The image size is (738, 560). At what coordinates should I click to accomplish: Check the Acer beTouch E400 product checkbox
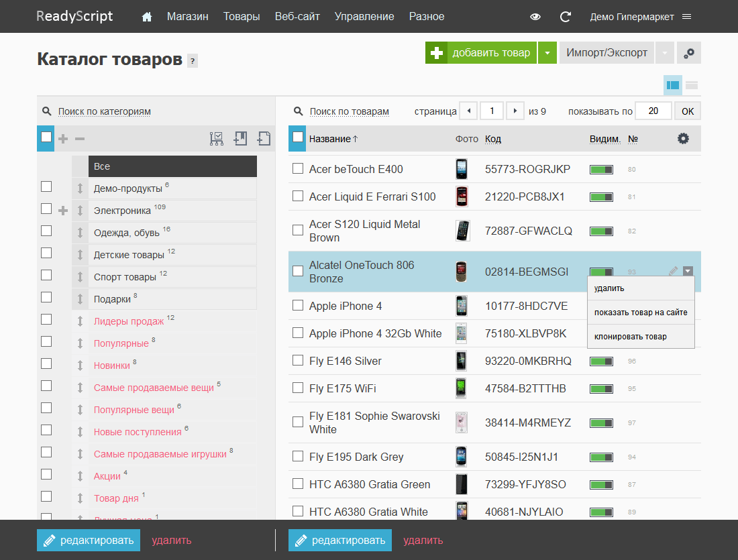[x=297, y=168]
